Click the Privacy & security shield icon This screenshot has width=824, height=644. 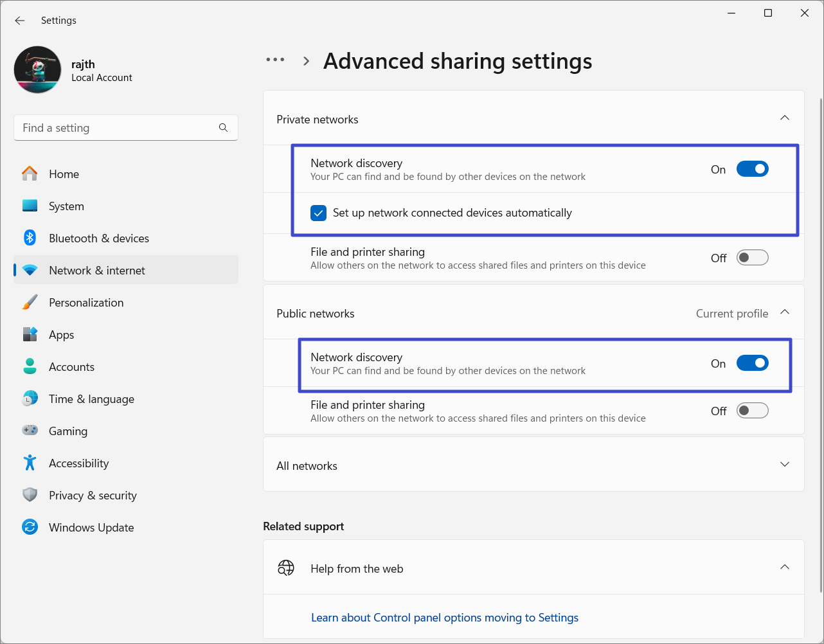click(30, 495)
